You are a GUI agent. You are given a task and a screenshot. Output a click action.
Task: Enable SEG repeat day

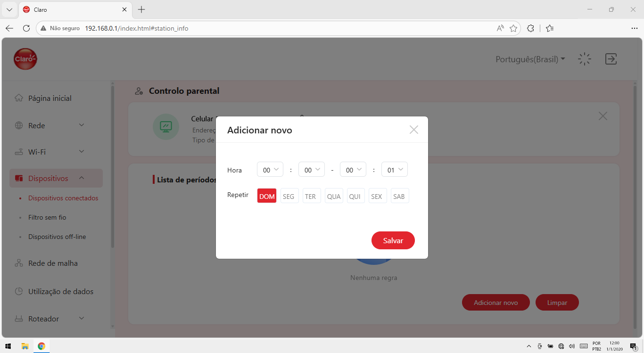289,196
